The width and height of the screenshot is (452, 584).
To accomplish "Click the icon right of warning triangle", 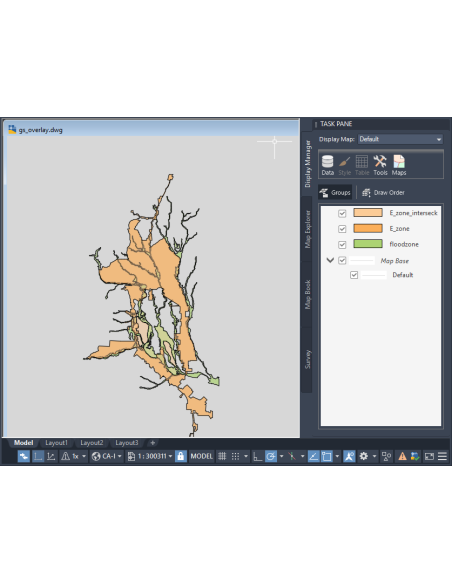I will 415,456.
